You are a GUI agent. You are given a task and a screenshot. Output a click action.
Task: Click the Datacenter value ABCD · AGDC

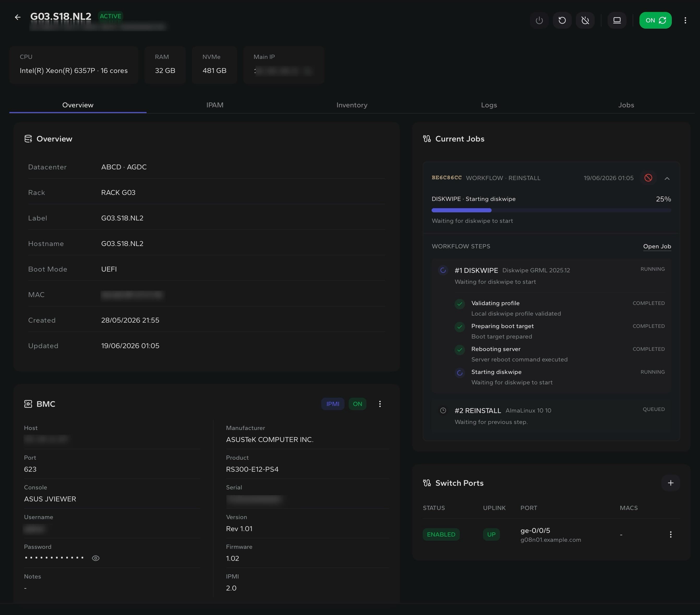[124, 167]
